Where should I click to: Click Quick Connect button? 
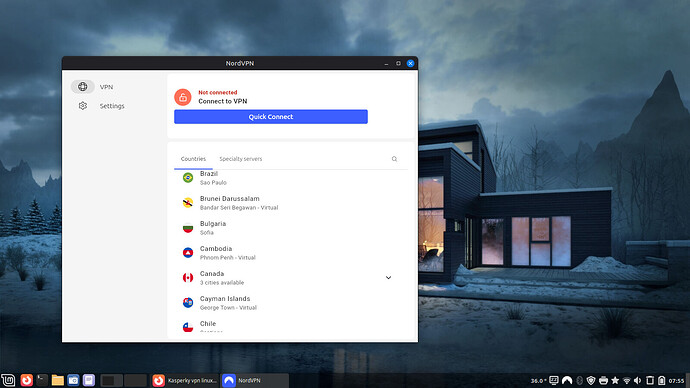271,117
